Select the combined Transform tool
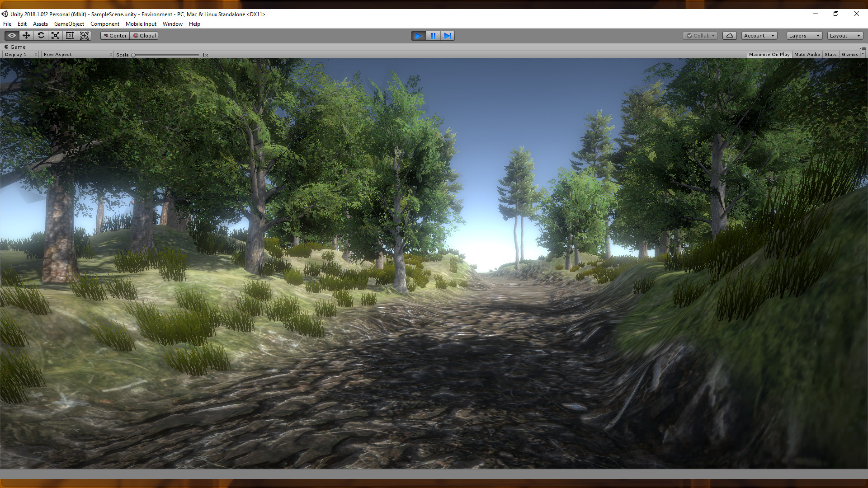 (x=84, y=36)
